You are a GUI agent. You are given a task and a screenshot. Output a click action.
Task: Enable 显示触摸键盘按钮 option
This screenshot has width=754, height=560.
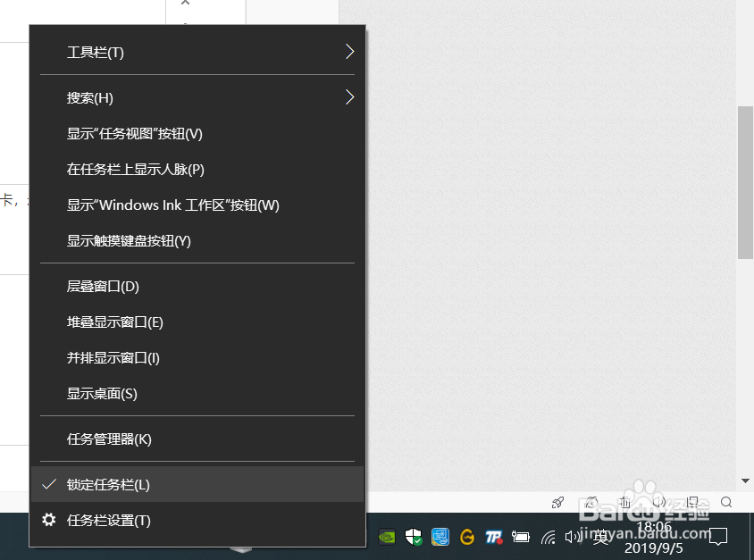click(x=130, y=240)
